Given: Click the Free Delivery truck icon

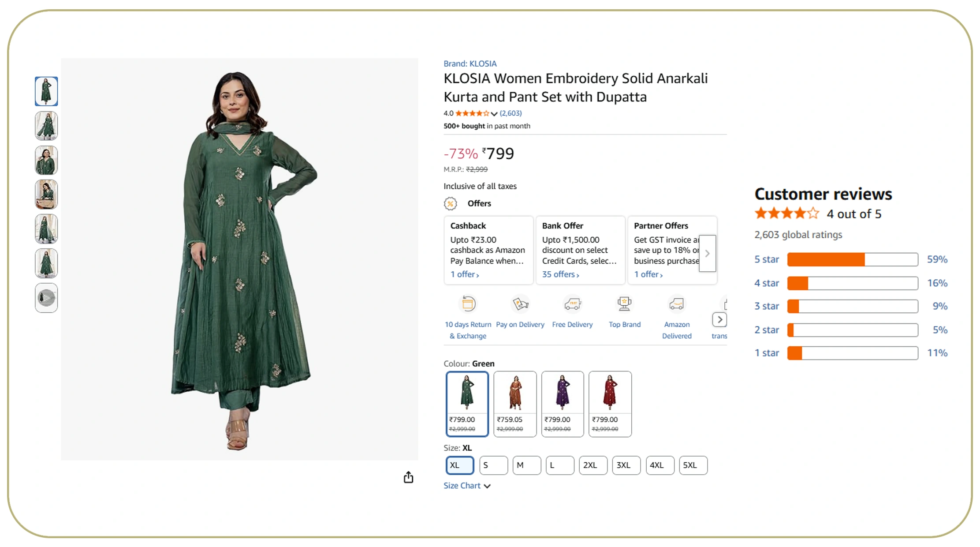Looking at the screenshot, I should pyautogui.click(x=572, y=304).
